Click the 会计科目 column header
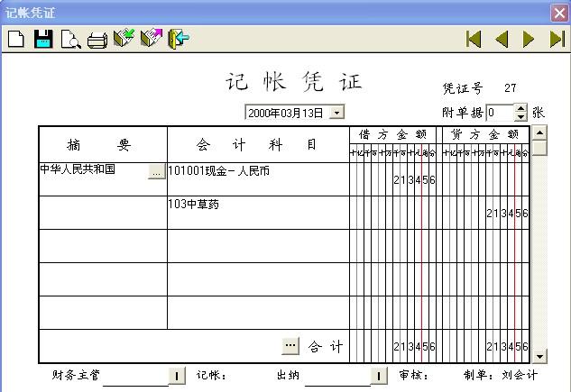This screenshot has width=571, height=392. point(256,145)
